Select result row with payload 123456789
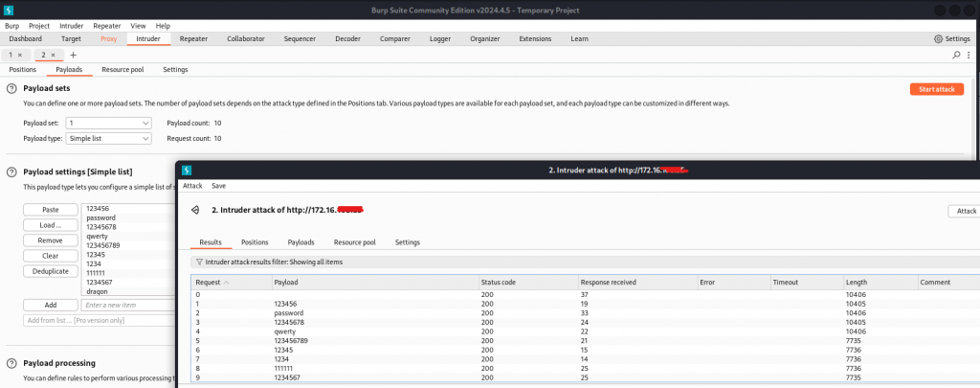The image size is (980, 388). 585,340
